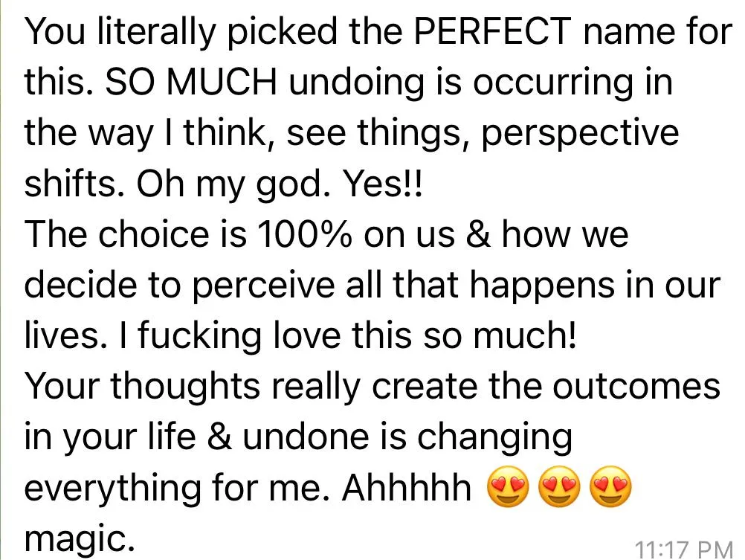The width and height of the screenshot is (745, 560).
Task: Click the word 'perspective'
Action: click(580, 134)
